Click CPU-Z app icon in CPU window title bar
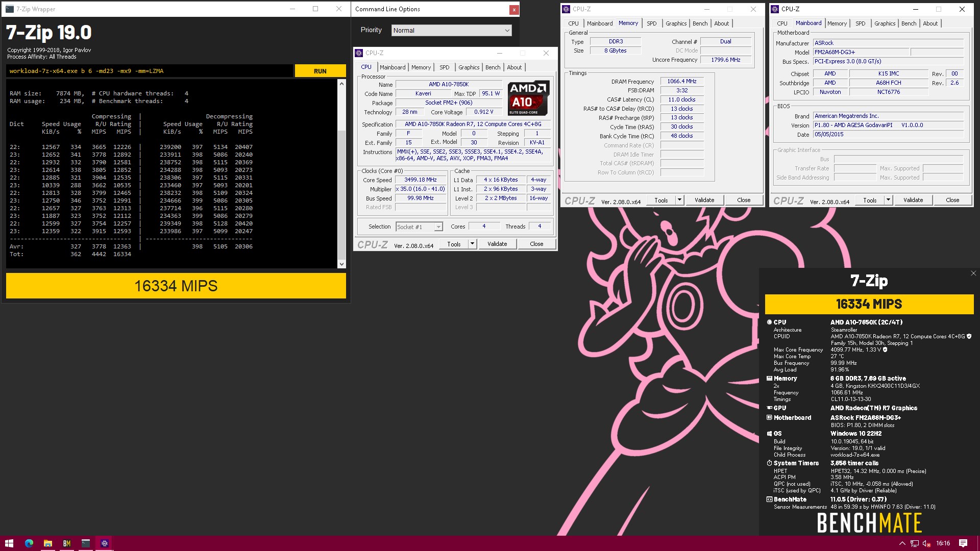 pyautogui.click(x=359, y=53)
